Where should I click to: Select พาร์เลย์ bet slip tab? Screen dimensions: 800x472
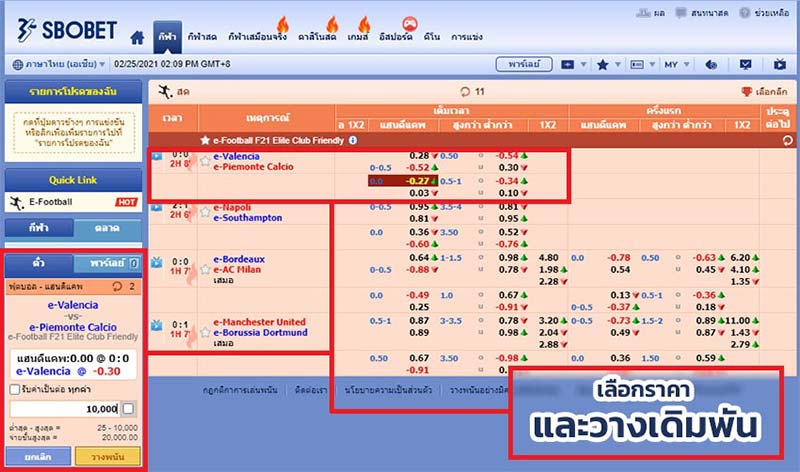107,263
